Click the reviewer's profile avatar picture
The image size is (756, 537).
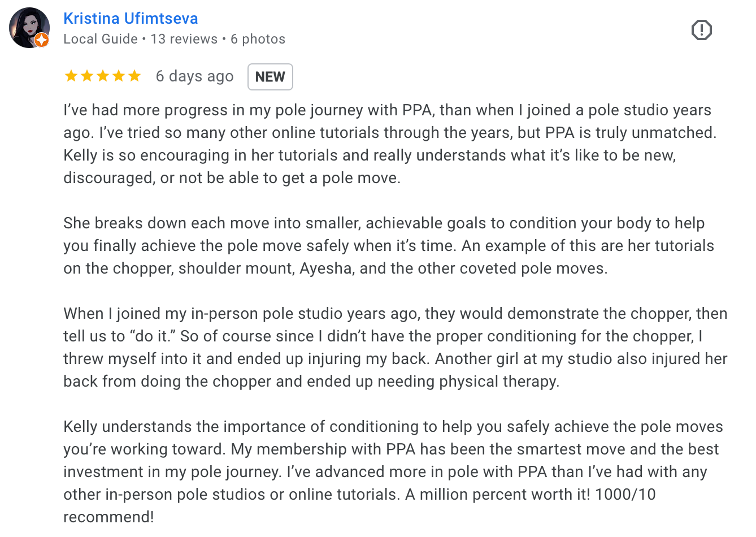click(x=28, y=27)
